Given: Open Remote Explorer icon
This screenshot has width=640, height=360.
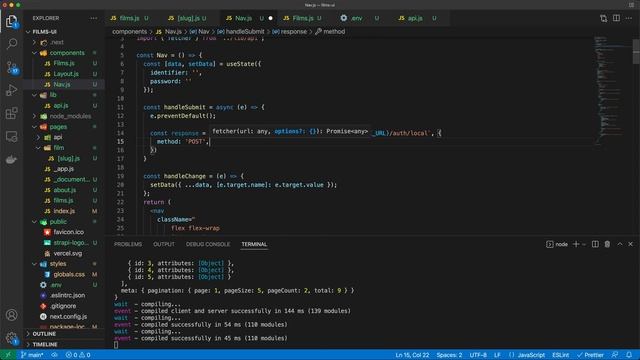Looking at the screenshot, I should click(x=11, y=136).
